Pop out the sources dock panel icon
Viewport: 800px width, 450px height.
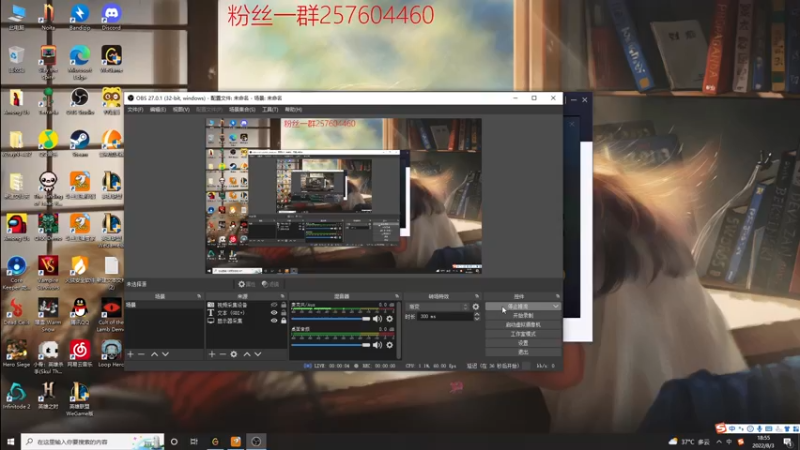[x=282, y=296]
